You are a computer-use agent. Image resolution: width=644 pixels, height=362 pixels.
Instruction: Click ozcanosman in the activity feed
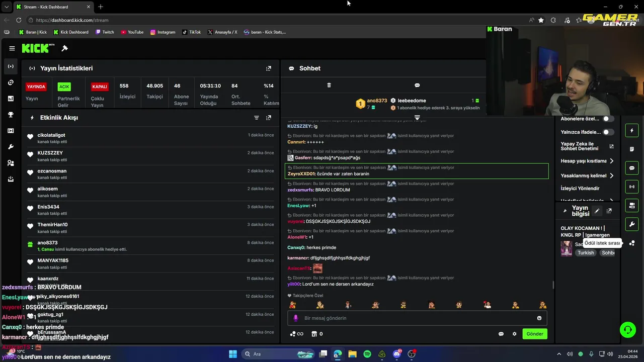click(52, 171)
